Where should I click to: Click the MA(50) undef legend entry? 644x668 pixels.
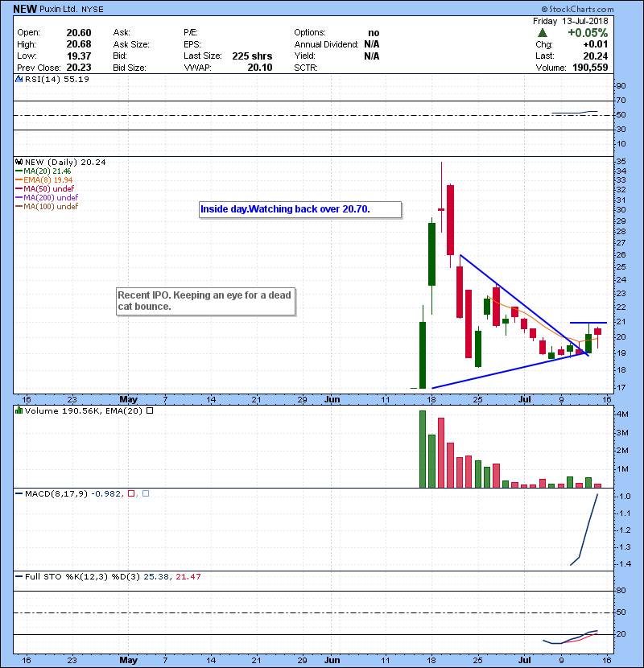coord(45,188)
